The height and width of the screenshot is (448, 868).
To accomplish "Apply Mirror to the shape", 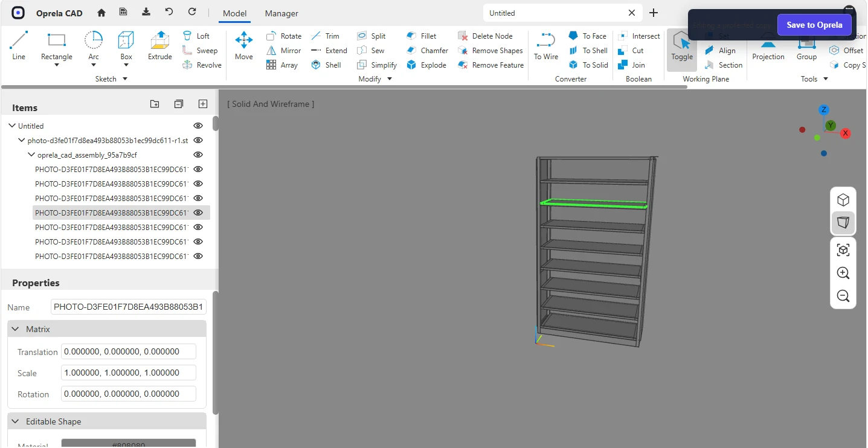I will [283, 51].
